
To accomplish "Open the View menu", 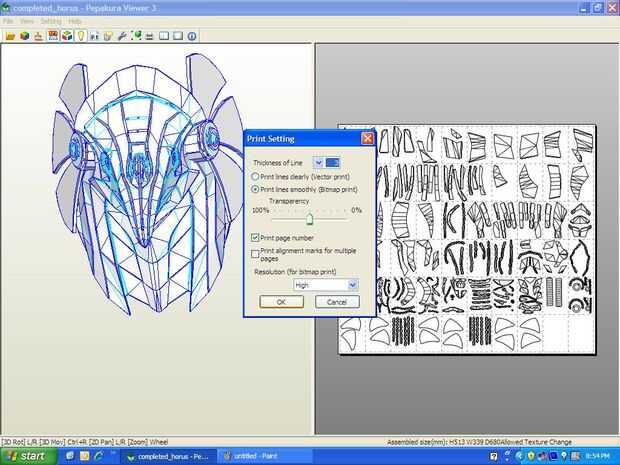I will coord(26,21).
